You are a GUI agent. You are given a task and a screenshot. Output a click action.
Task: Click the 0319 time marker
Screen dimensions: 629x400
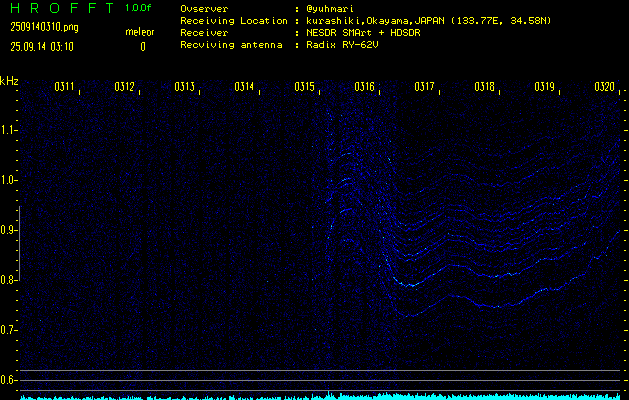(x=544, y=87)
